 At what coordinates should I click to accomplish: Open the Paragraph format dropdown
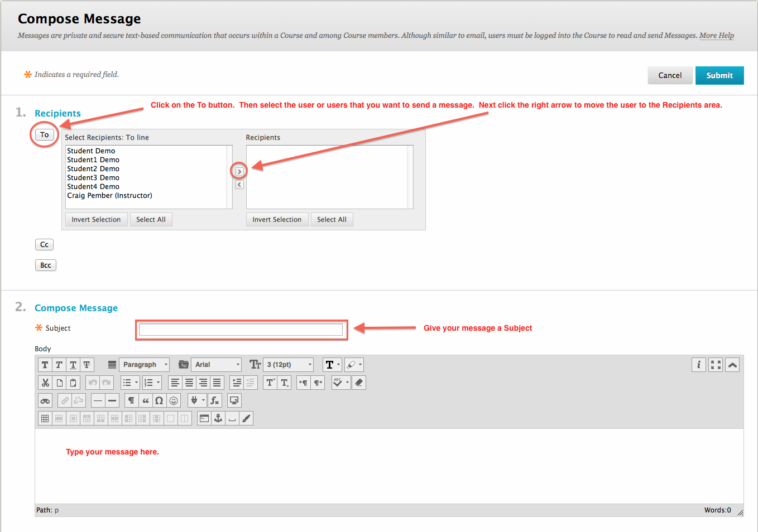[x=144, y=365]
